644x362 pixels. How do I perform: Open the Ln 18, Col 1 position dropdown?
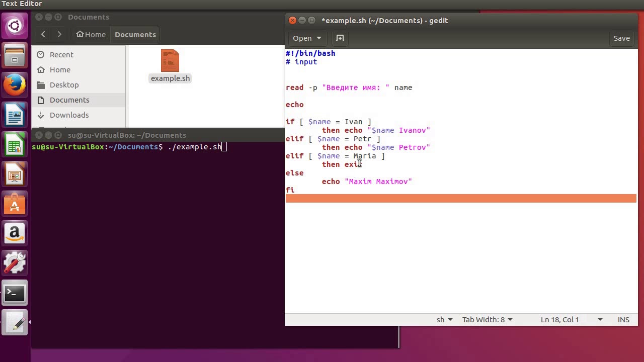click(x=571, y=320)
